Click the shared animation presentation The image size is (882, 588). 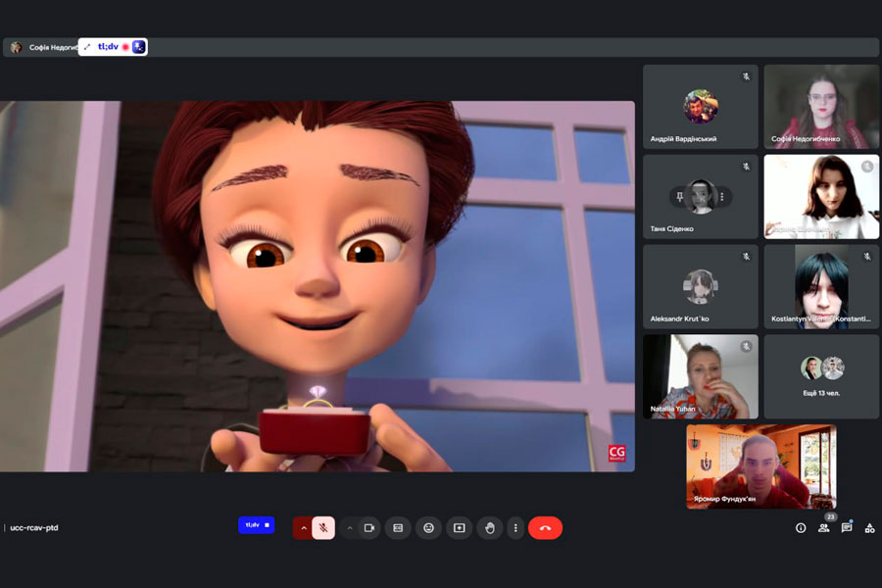[x=318, y=286]
